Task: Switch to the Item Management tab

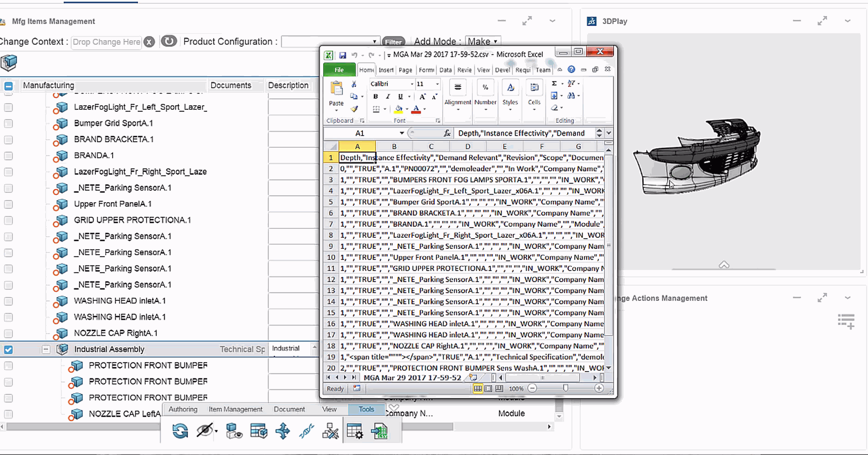Action: [x=235, y=409]
